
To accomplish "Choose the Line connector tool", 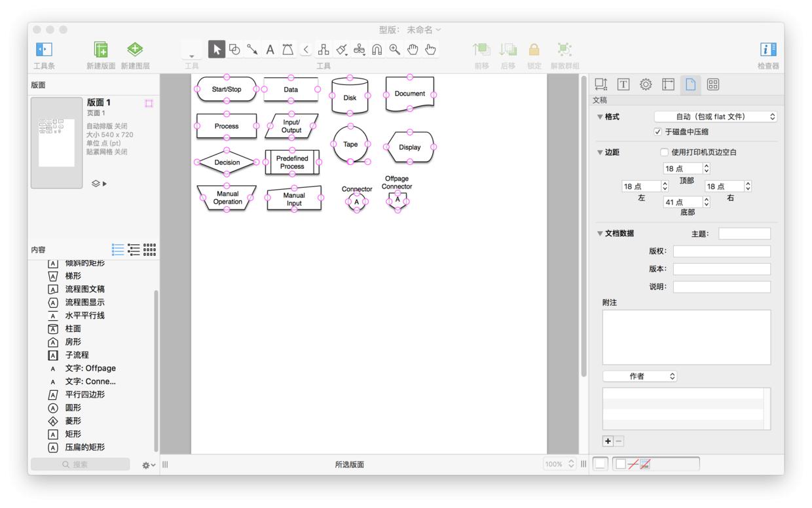I will 251,49.
